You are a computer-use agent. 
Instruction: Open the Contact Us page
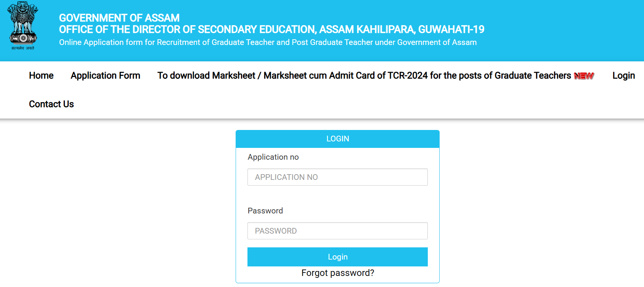click(51, 104)
